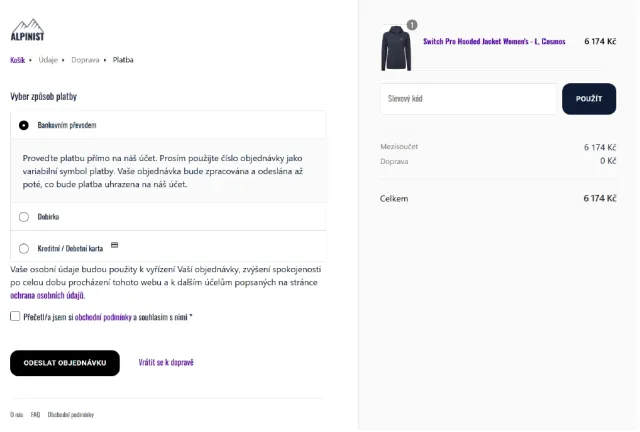This screenshot has width=640, height=432.
Task: Agree to obchodní podmínky checkbox
Action: (x=15, y=316)
